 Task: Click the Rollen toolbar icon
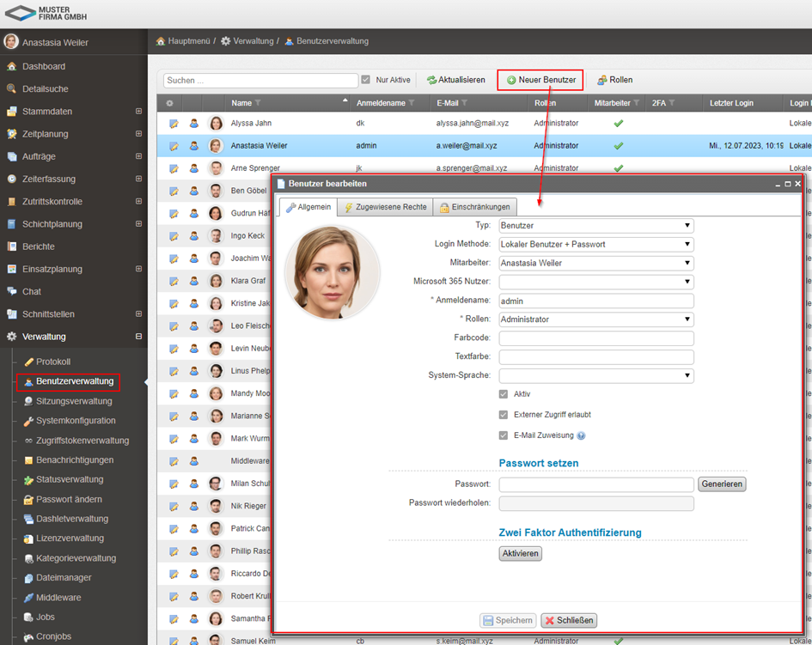(x=602, y=80)
